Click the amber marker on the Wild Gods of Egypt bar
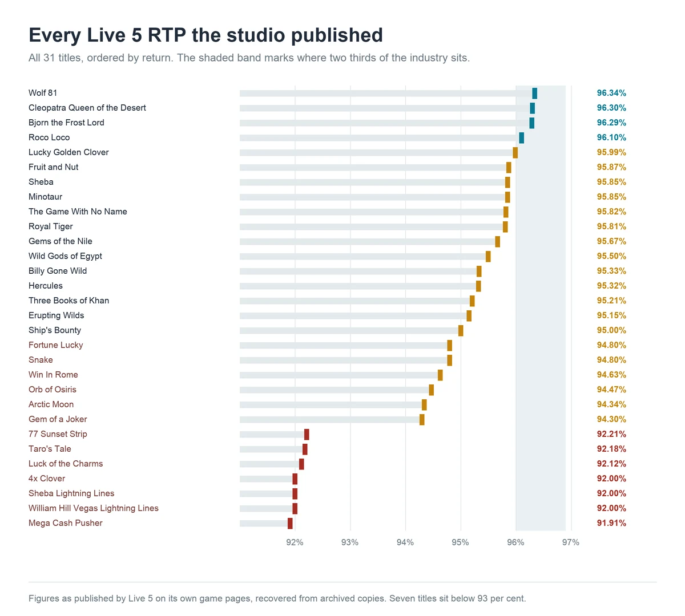This screenshot has width=685, height=616. coord(488,257)
